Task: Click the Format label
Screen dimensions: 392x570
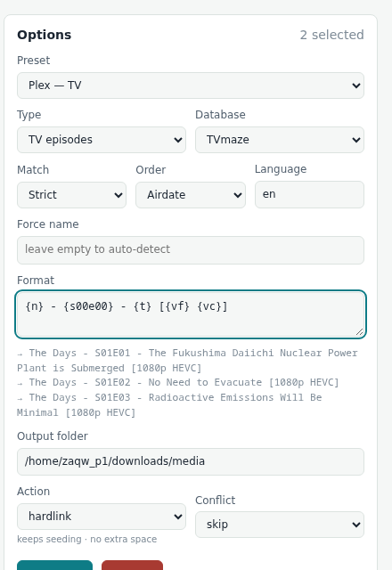Action: [x=36, y=281]
